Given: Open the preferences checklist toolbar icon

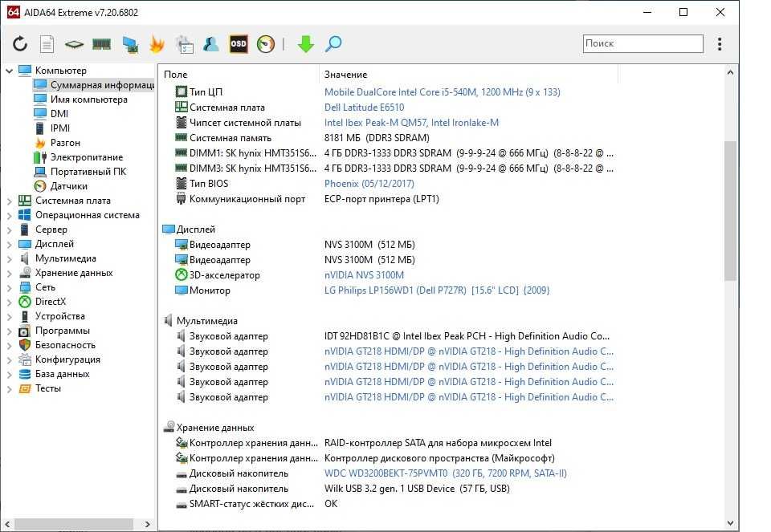Looking at the screenshot, I should pos(185,44).
